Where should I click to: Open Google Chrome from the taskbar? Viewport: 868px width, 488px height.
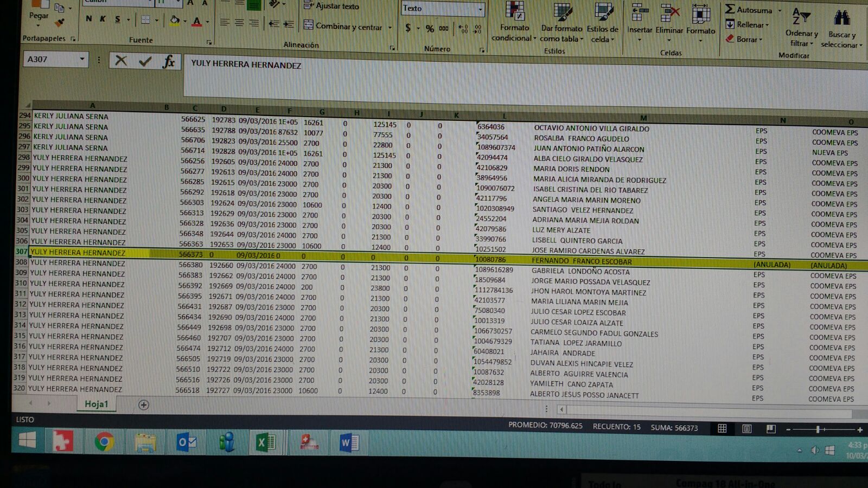click(x=104, y=442)
